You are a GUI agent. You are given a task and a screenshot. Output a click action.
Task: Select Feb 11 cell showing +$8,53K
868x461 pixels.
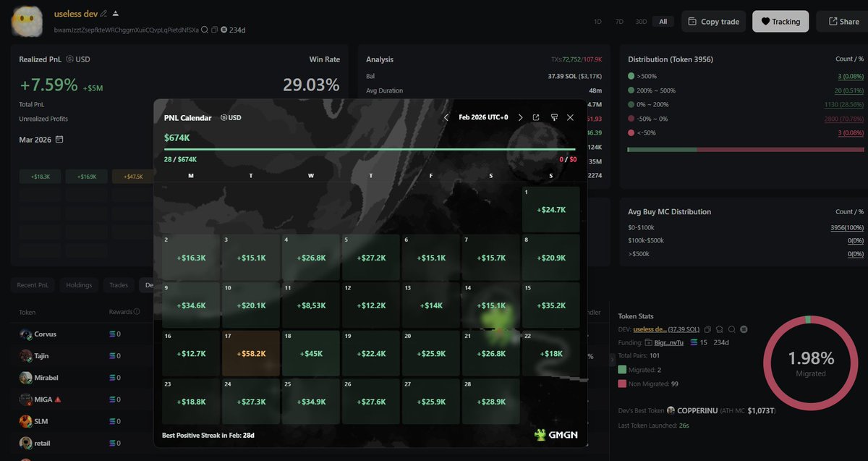pos(310,305)
